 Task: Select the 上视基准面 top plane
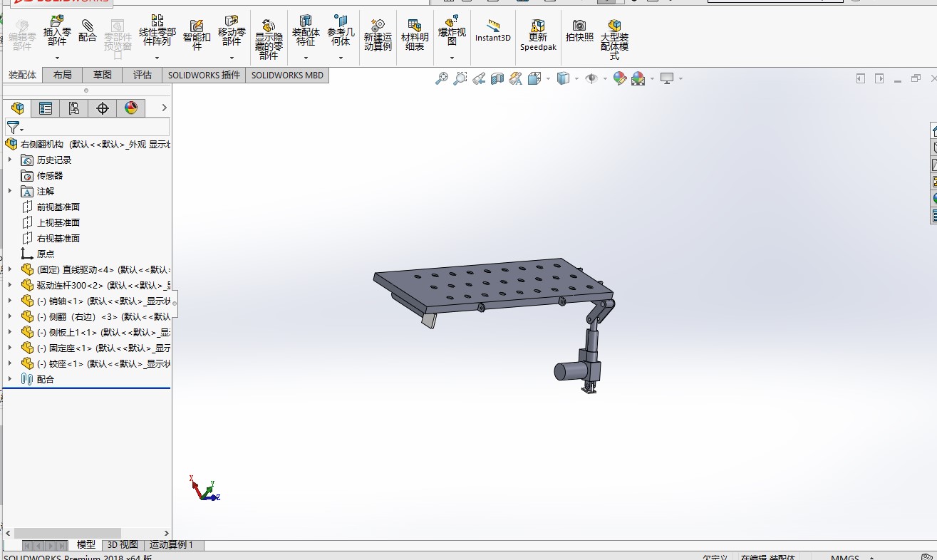pyautogui.click(x=58, y=222)
